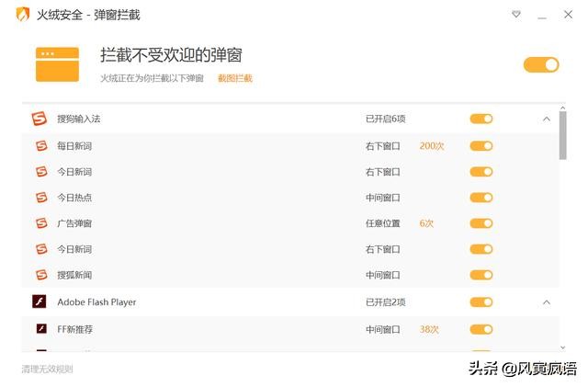Click the Sogou icon beside 广告弹窗
This screenshot has height=387, width=588.
(41, 223)
